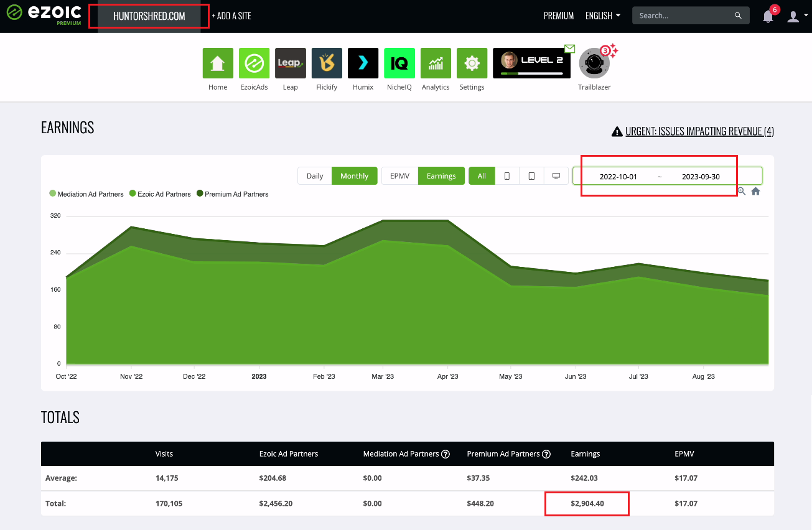The height and width of the screenshot is (530, 812).
Task: Open the Flickify icon
Action: pos(327,63)
